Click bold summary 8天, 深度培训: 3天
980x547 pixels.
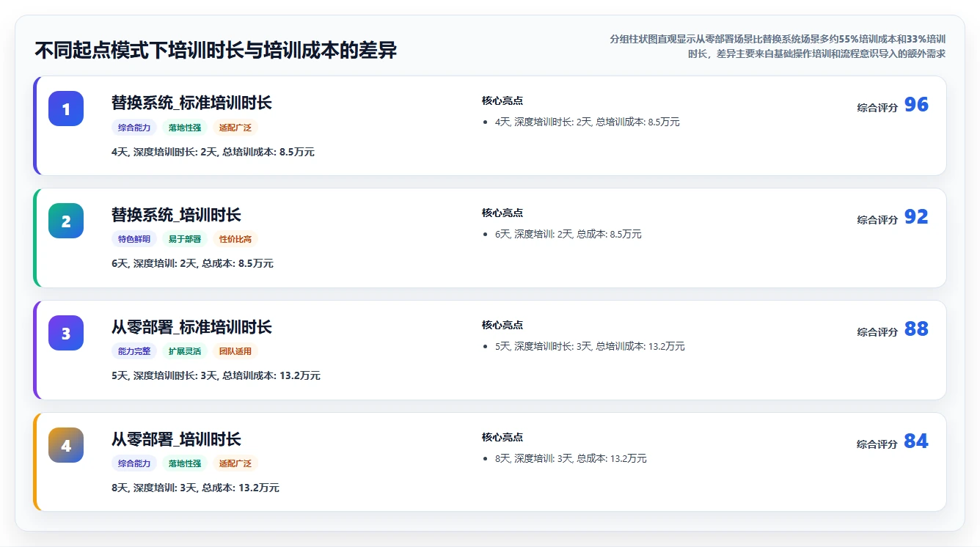[x=195, y=488]
